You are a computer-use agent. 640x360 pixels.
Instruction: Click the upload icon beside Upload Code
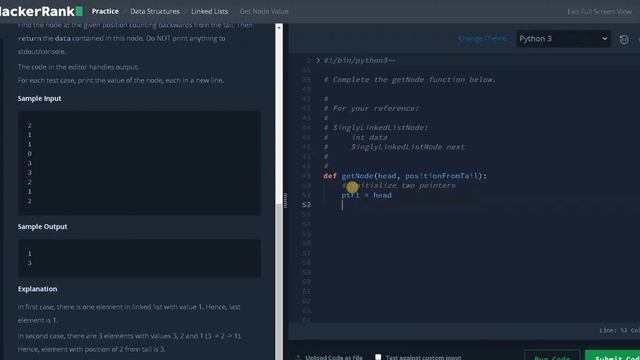click(x=298, y=358)
